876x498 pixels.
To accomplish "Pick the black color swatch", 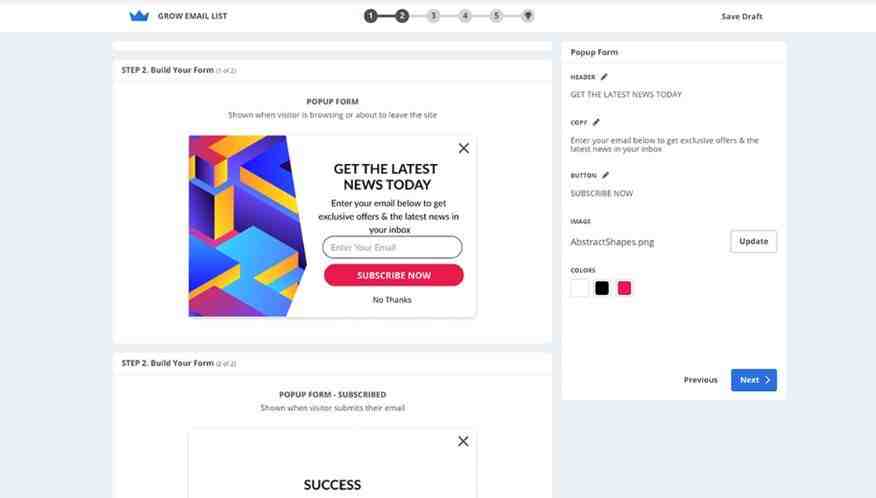I will click(x=602, y=288).
